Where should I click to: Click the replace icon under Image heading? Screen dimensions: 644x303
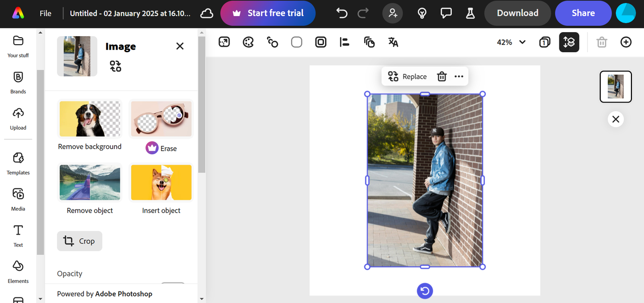point(116,66)
